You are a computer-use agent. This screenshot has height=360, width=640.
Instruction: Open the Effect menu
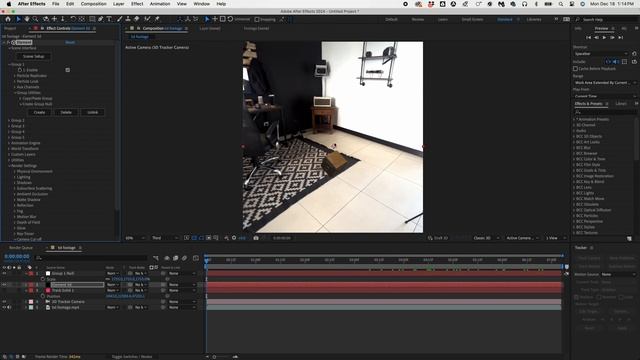(x=137, y=4)
